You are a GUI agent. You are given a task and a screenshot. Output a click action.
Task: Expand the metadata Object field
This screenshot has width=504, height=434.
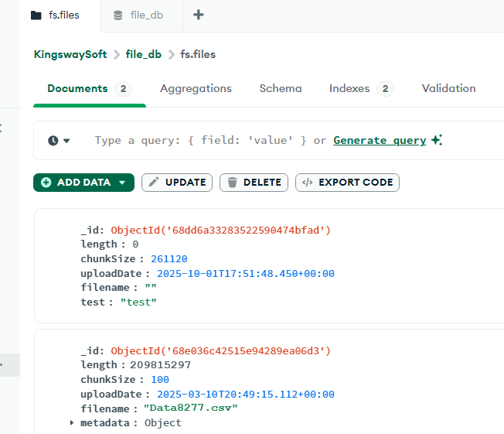[x=72, y=423]
